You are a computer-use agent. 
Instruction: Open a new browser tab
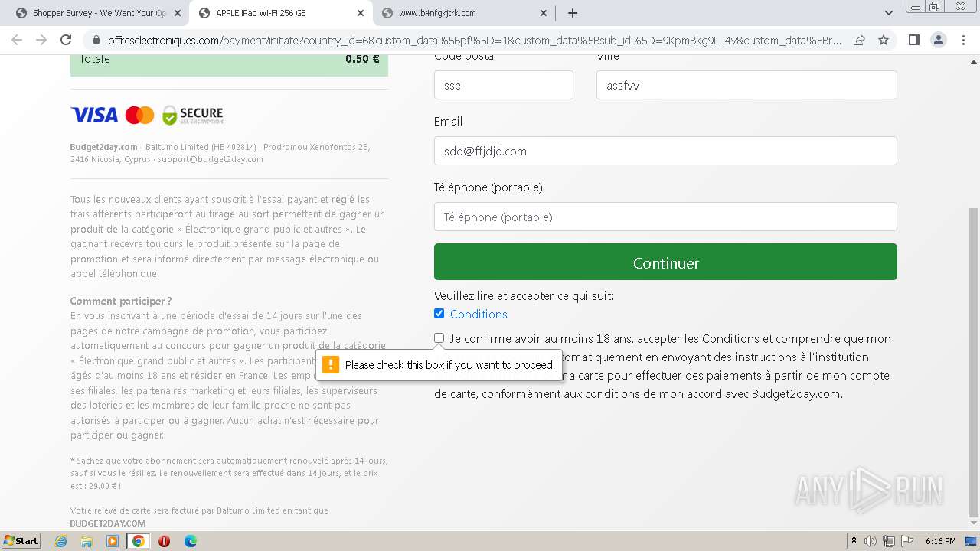point(572,13)
